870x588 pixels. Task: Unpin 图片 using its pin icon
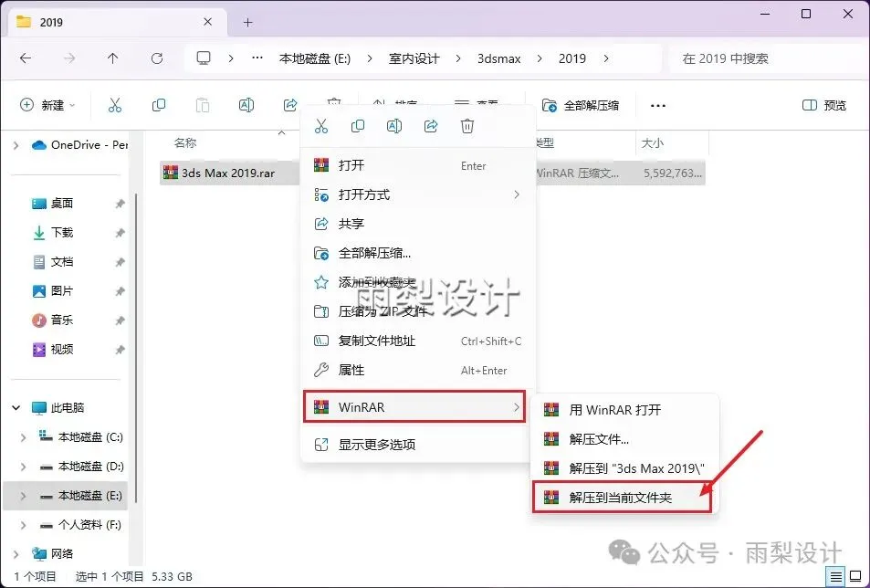pos(120,291)
